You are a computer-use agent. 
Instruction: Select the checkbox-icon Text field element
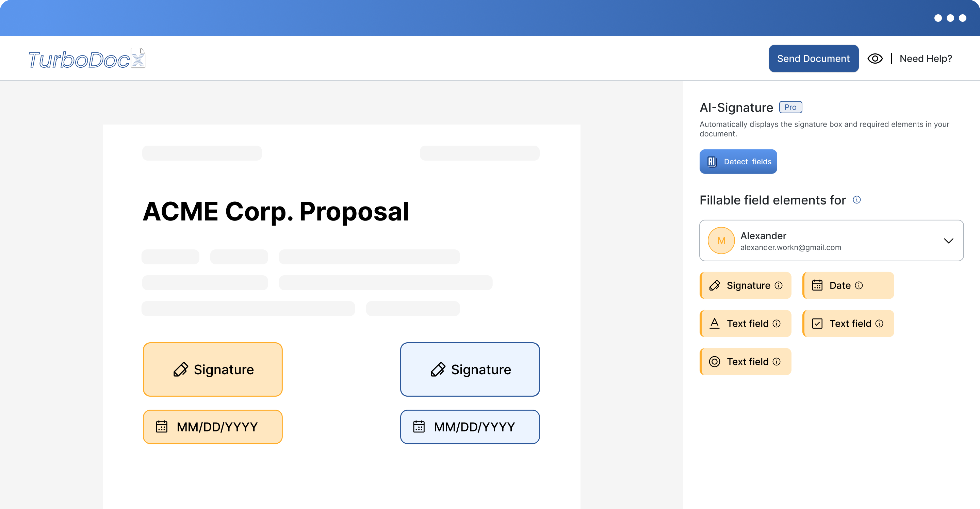pos(848,323)
